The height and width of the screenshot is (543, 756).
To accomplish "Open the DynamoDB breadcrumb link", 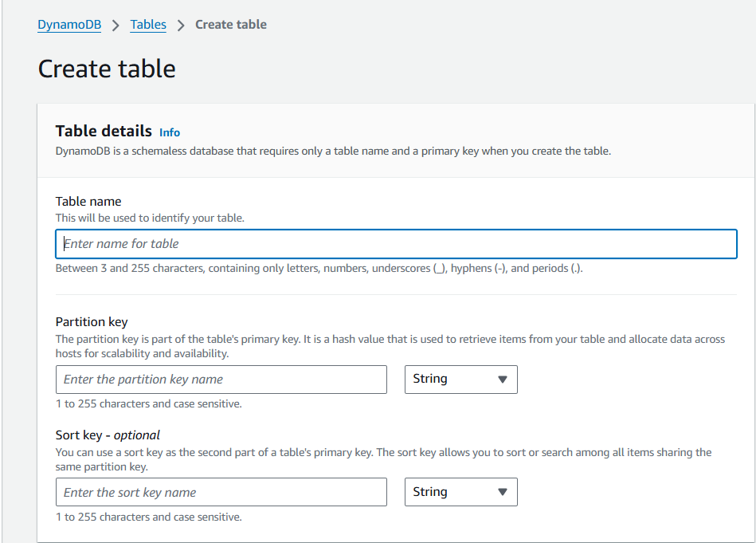I will (x=69, y=25).
